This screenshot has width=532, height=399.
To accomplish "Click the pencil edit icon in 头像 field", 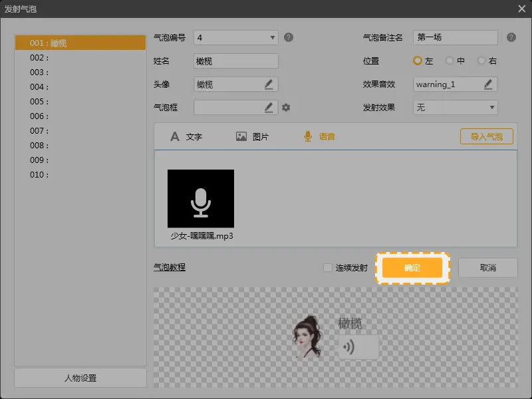I will [x=269, y=84].
